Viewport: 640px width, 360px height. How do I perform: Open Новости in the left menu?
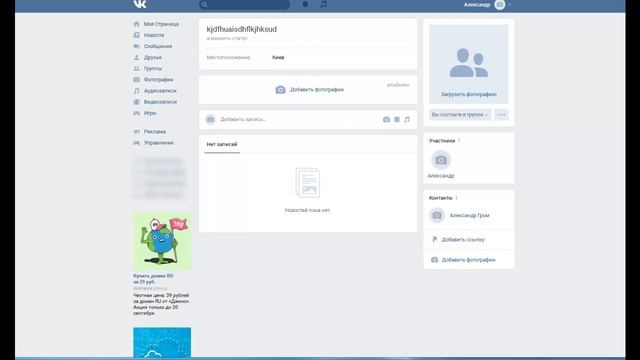[x=154, y=35]
